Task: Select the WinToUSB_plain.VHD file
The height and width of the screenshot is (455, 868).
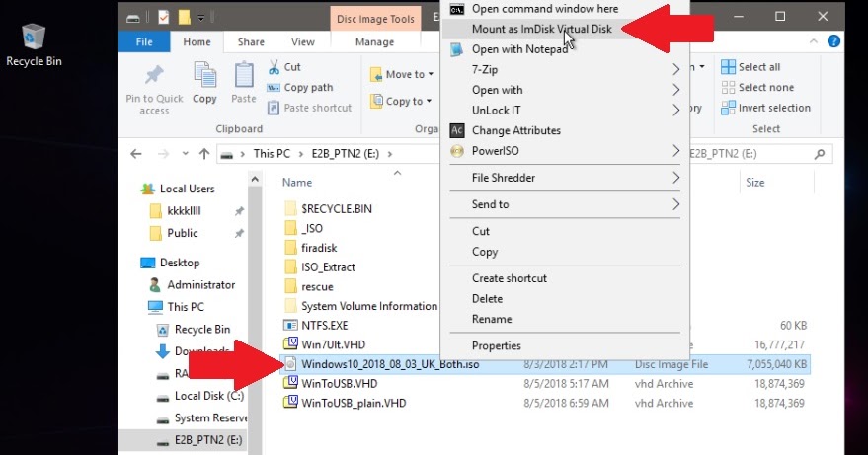Action: 345,403
